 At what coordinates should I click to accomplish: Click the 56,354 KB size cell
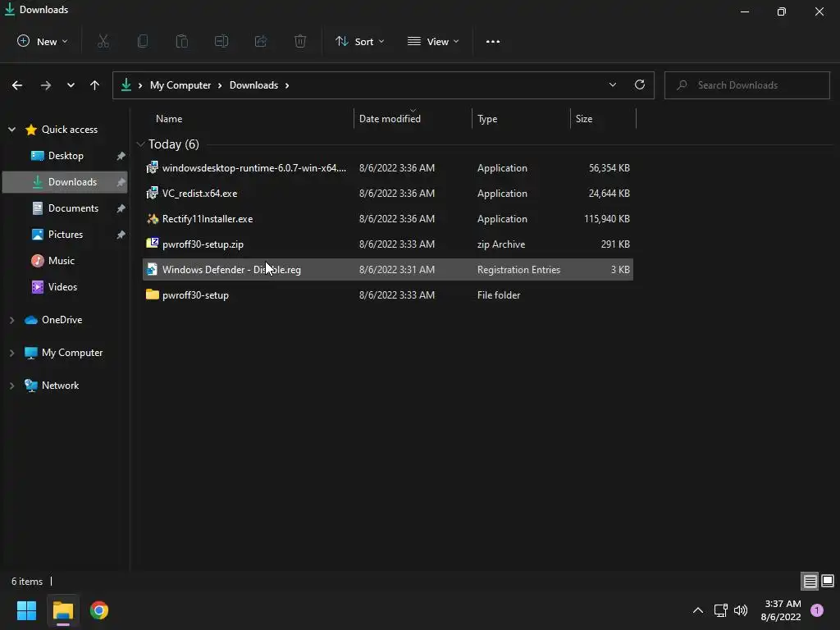609,167
